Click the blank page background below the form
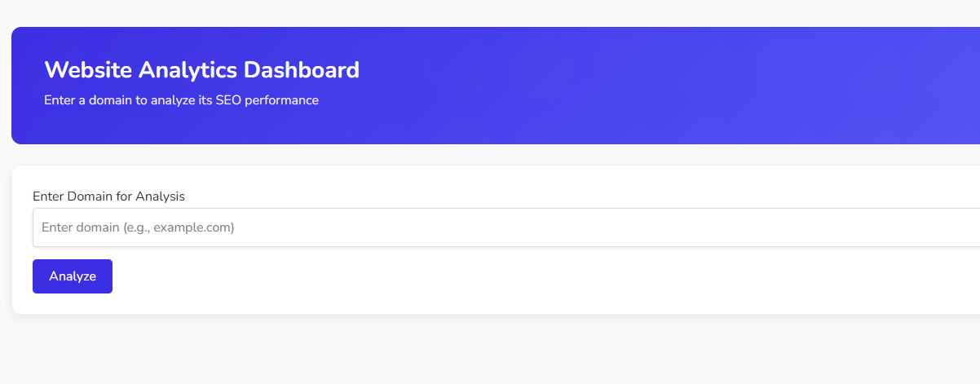The image size is (980, 384). coord(489,351)
